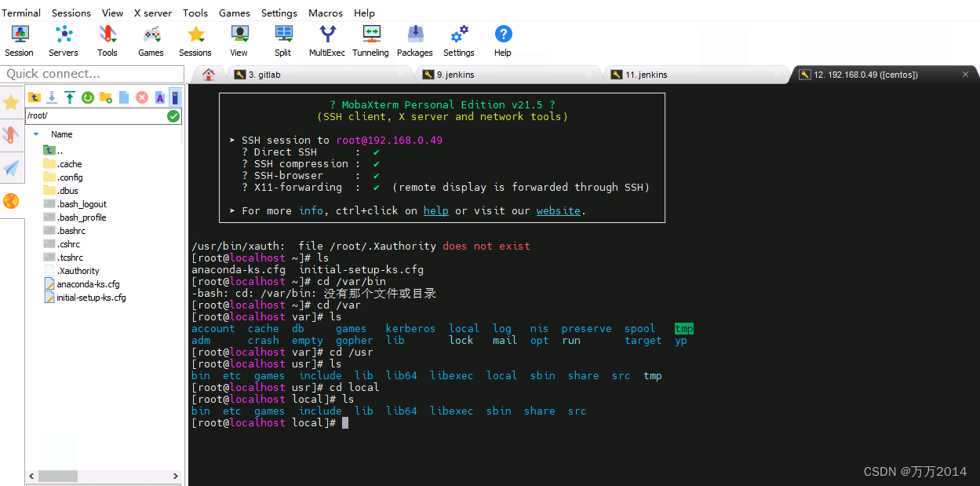980x486 pixels.
Task: Click the upload file icon in SFTP panel
Action: 70,97
